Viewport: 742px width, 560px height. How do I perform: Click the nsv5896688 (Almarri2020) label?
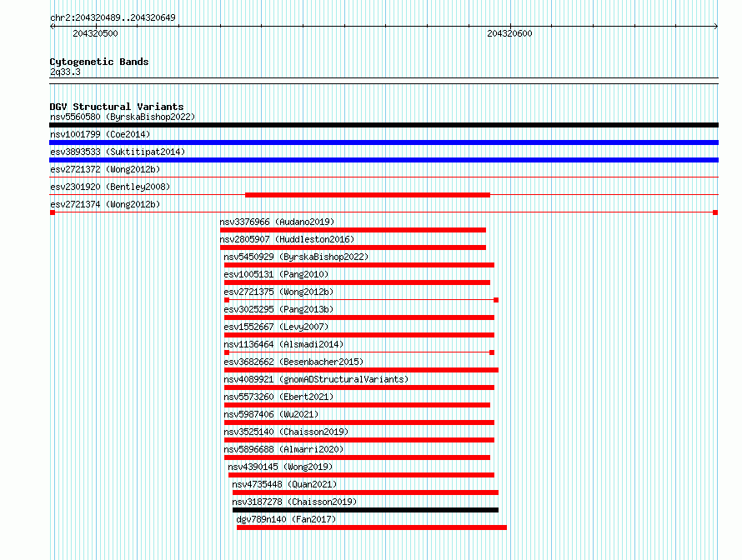click(x=284, y=449)
